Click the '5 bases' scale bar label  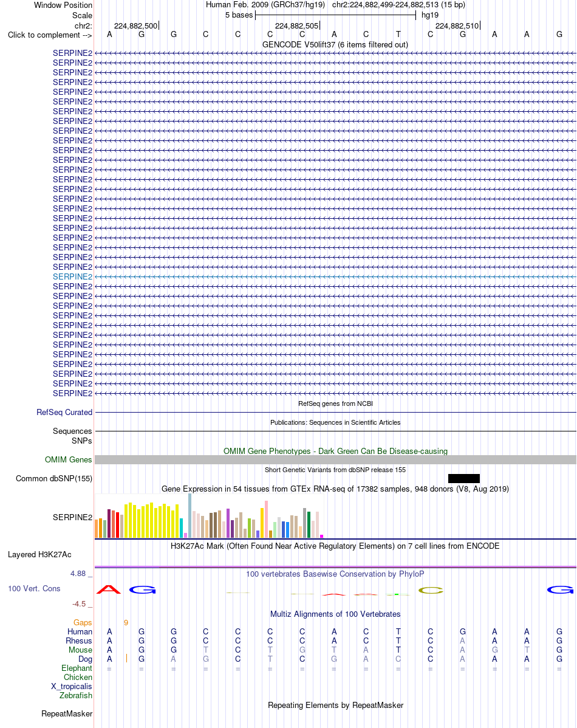click(239, 15)
